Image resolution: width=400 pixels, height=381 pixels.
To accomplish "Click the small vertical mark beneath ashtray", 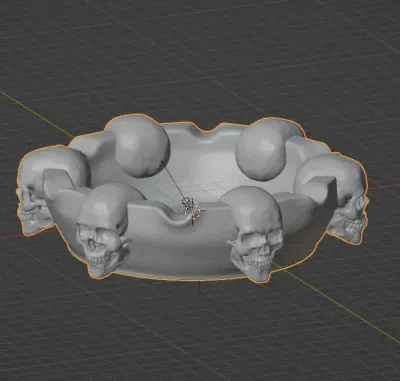I will (199, 288).
